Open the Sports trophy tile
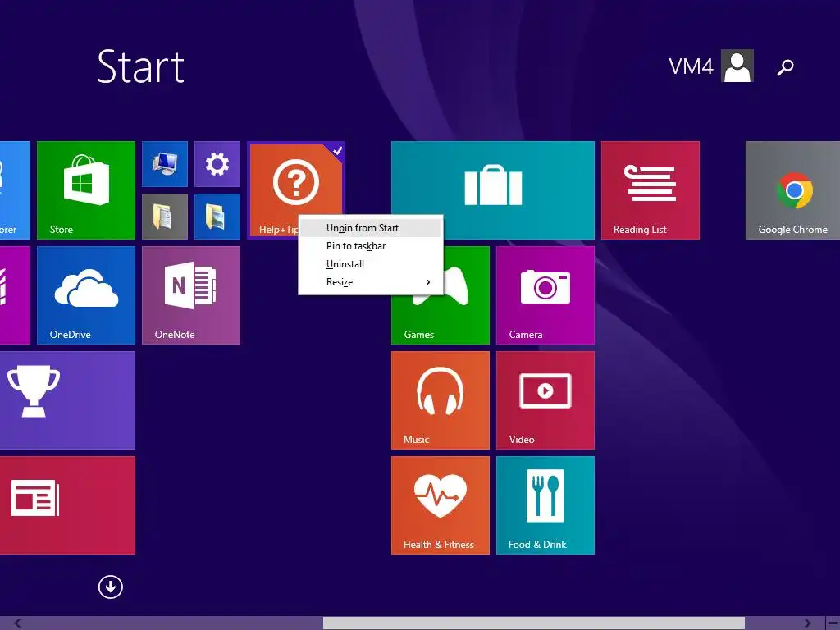 tap(67, 400)
